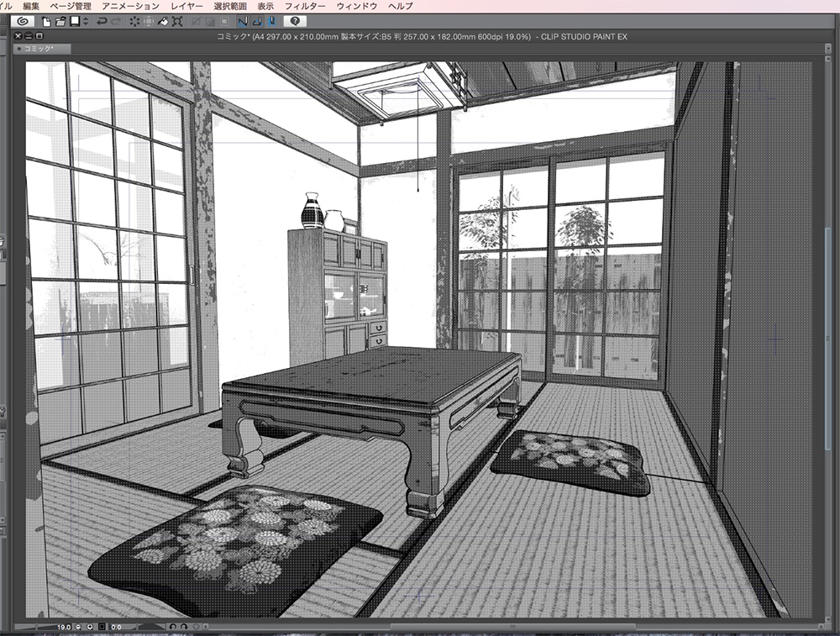Open the 表示 menu
This screenshot has height=636, width=840.
tap(265, 6)
